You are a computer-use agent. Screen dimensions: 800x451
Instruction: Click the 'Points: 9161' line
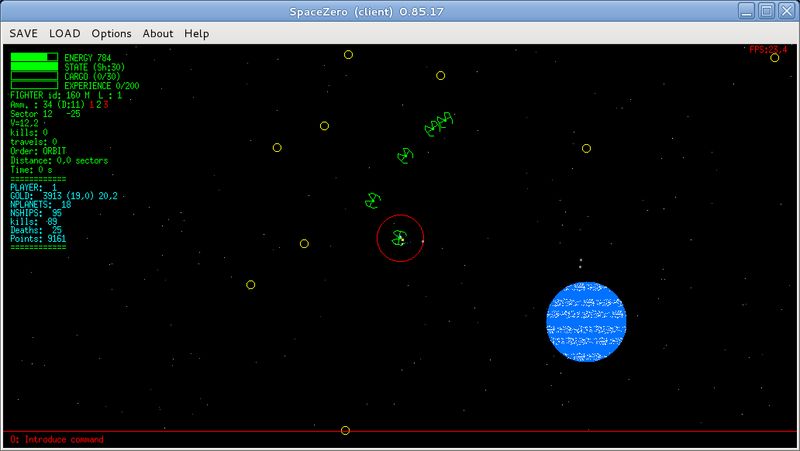(38, 239)
